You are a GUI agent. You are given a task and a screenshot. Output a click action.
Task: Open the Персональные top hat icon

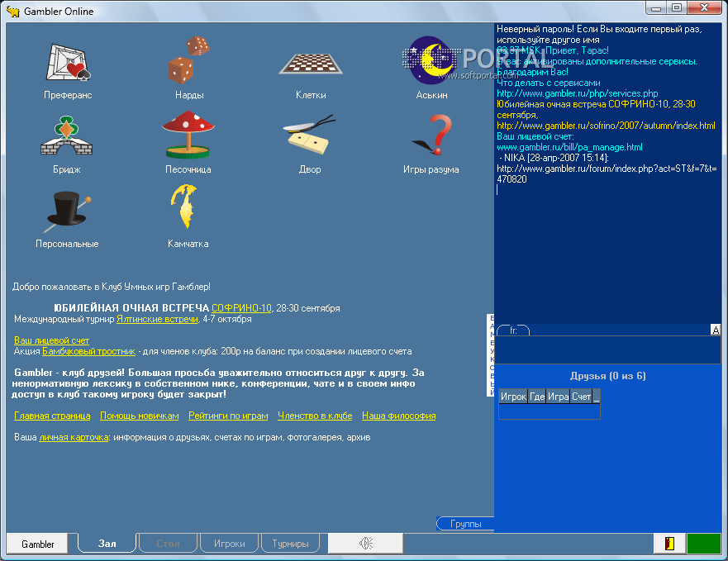(68, 212)
